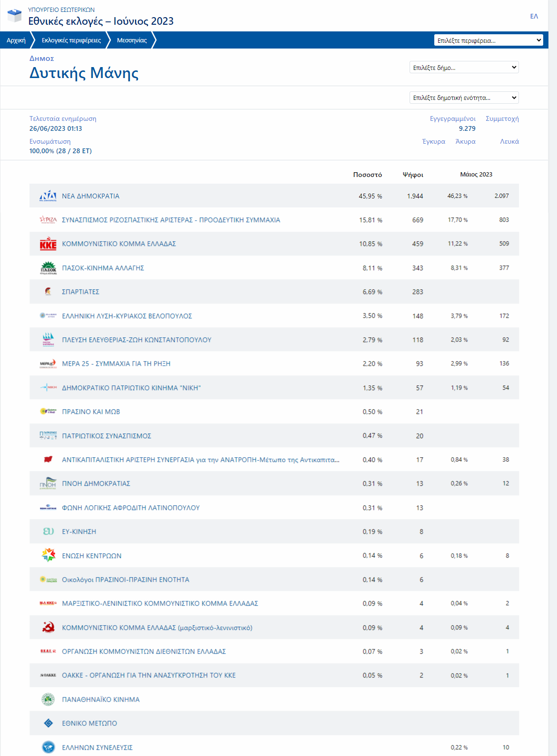Click the ΠΑΣΟΚ green sun logo
Image resolution: width=557 pixels, height=756 pixels.
click(48, 268)
